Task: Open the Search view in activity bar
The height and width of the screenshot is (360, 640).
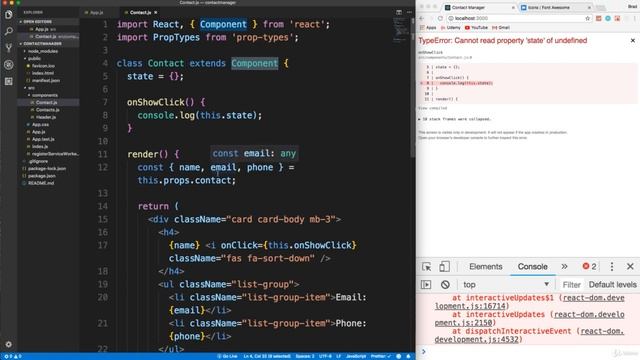Action: click(x=8, y=31)
